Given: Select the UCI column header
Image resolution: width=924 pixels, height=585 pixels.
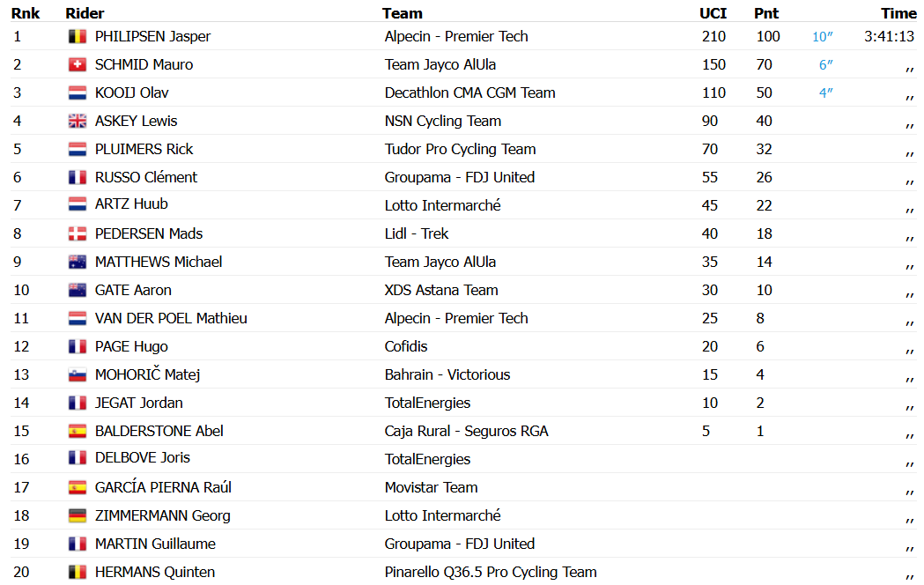Looking at the screenshot, I should [x=713, y=13].
